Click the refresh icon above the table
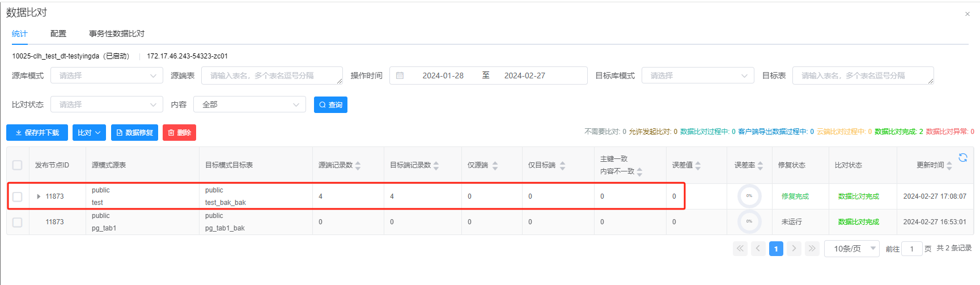Viewport: 980px width, 285px height. pyautogui.click(x=962, y=158)
